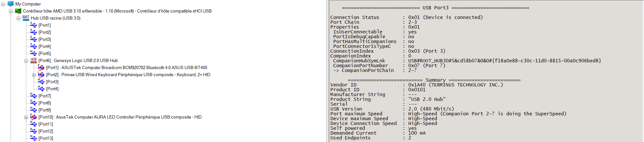Collapse the AMD USB host controller node
The height and width of the screenshot is (142, 644).
[x=11, y=11]
